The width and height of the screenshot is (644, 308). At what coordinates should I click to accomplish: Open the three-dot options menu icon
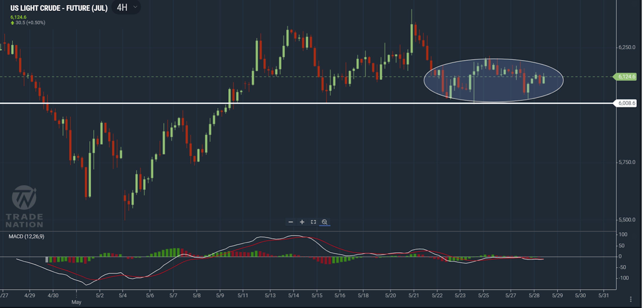(631, 299)
